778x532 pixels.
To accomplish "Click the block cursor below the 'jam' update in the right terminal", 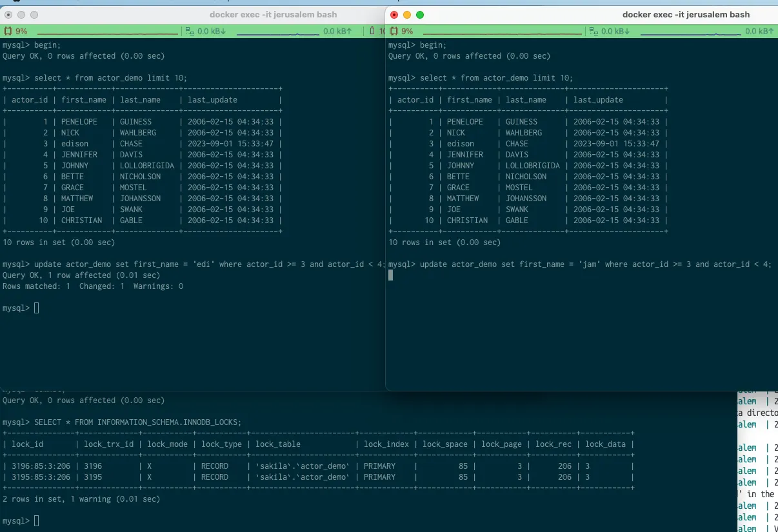I will [x=390, y=275].
